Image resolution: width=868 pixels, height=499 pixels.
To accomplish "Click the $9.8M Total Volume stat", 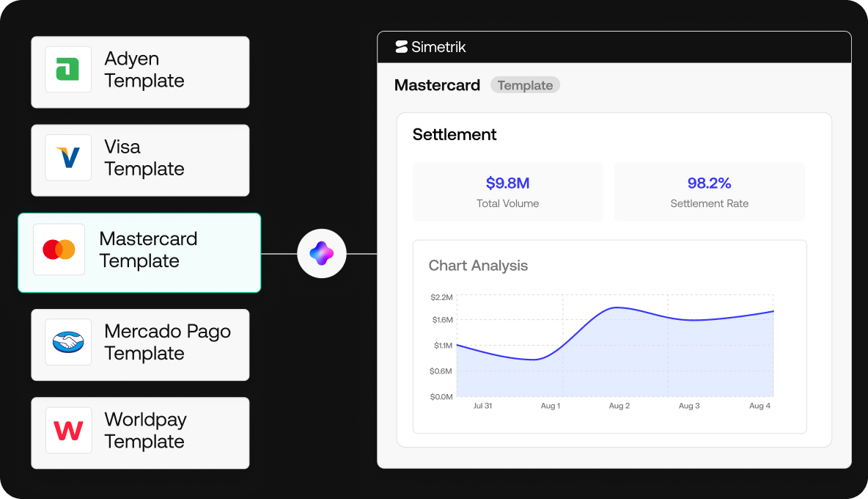I will pyautogui.click(x=507, y=192).
